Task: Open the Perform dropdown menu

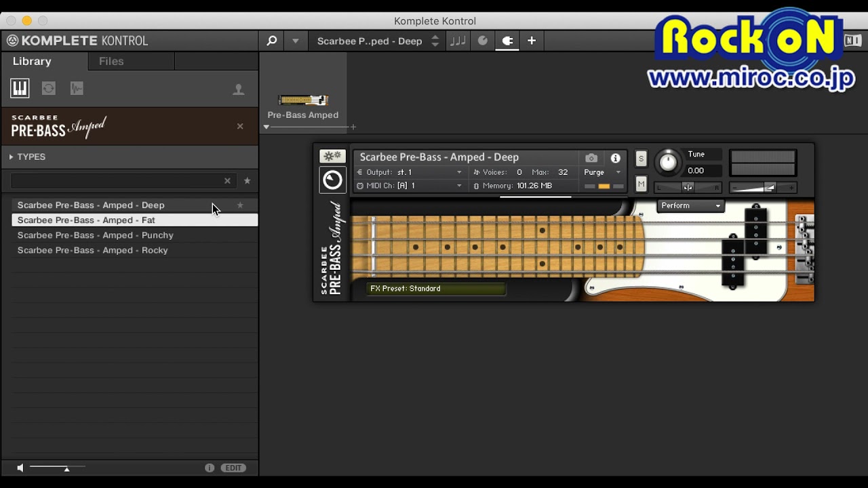Action: pyautogui.click(x=690, y=205)
